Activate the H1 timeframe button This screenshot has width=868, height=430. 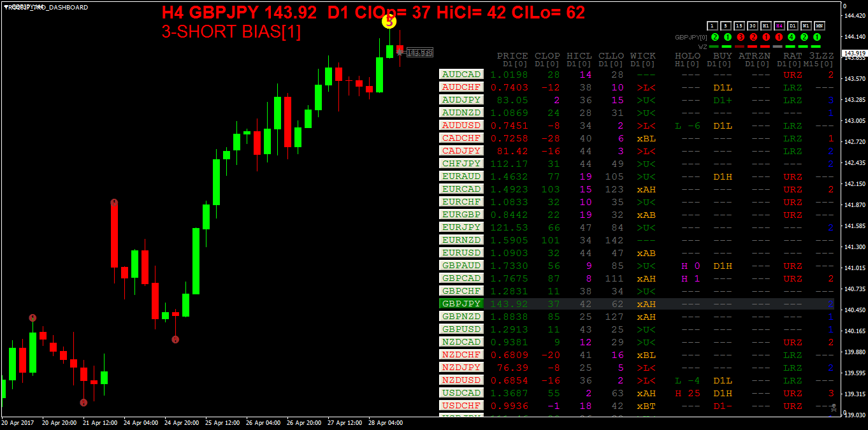[x=766, y=26]
